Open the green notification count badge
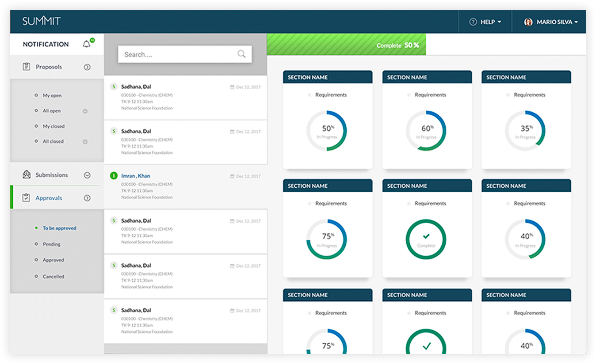The height and width of the screenshot is (364, 596). click(x=92, y=40)
